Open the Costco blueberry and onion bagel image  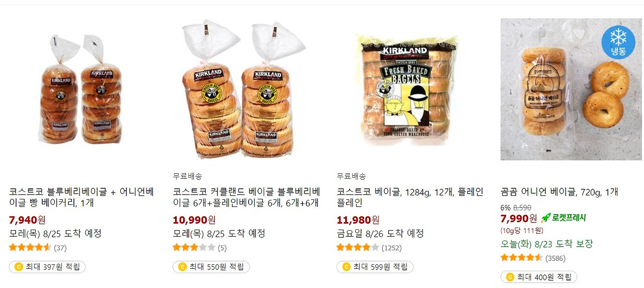tap(80, 90)
